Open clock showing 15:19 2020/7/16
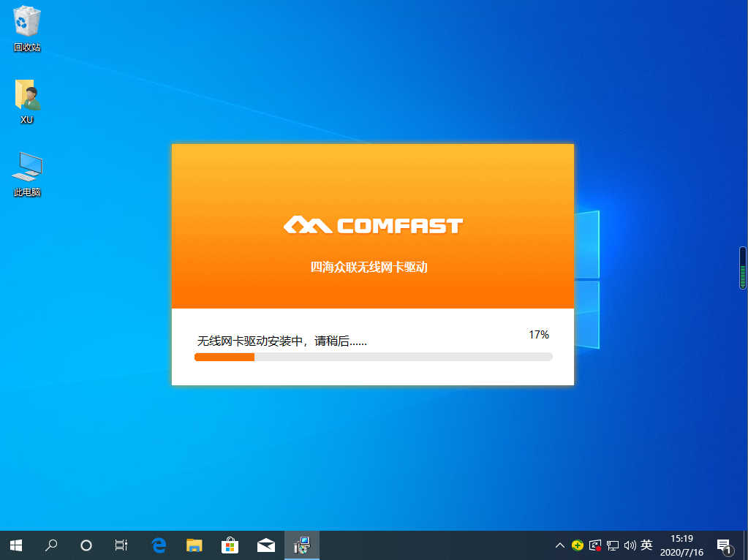The width and height of the screenshot is (748, 560). coord(681,545)
